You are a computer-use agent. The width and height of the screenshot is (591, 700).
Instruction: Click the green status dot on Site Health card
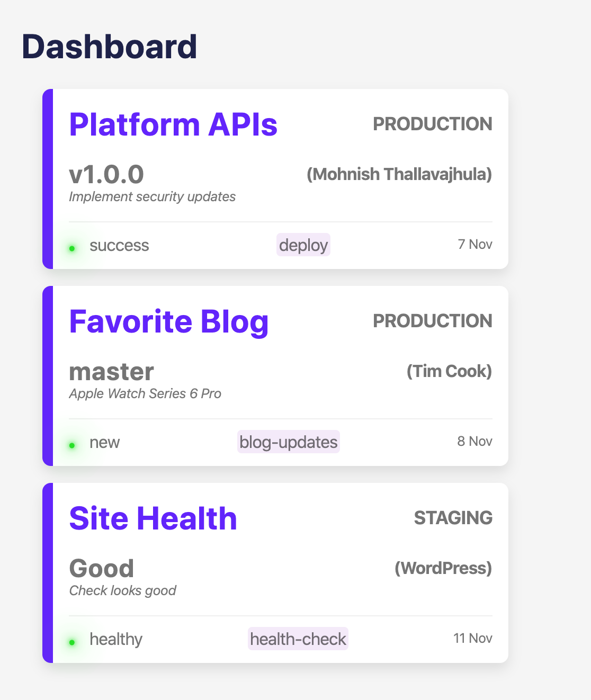pyautogui.click(x=72, y=642)
